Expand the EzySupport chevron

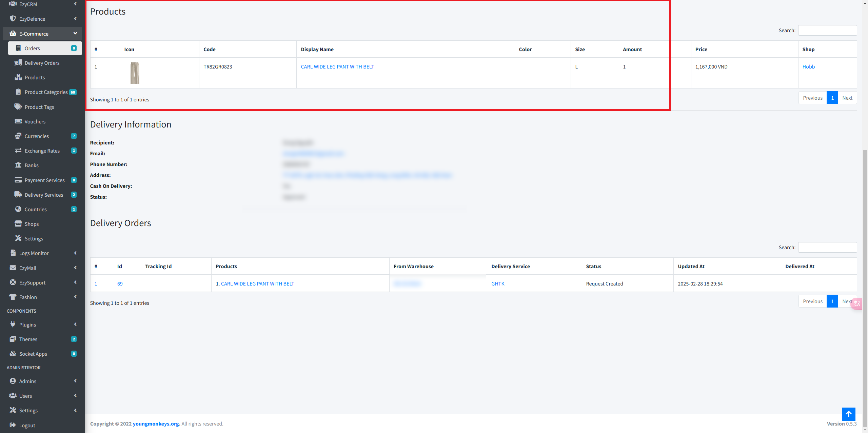point(75,282)
